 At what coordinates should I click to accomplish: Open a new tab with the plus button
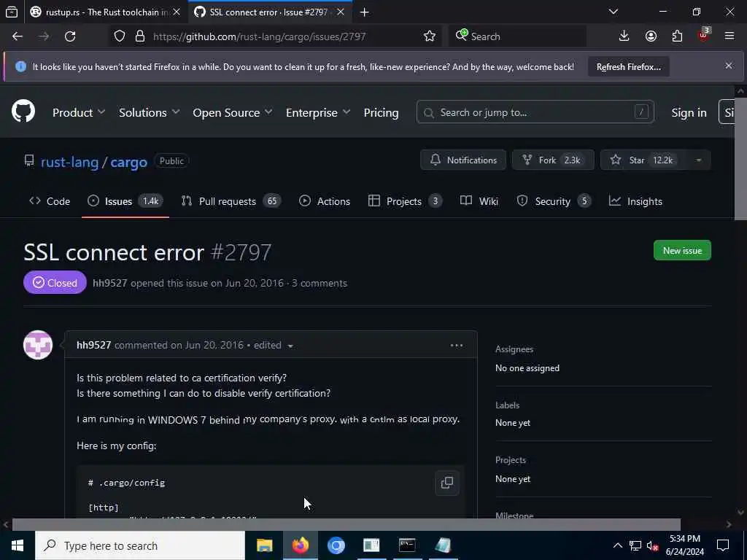pos(365,12)
